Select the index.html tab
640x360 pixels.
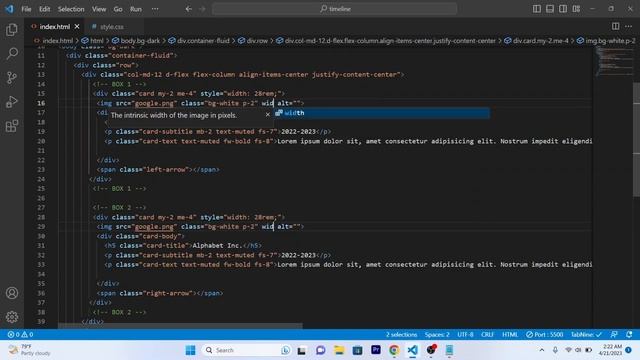point(55,27)
